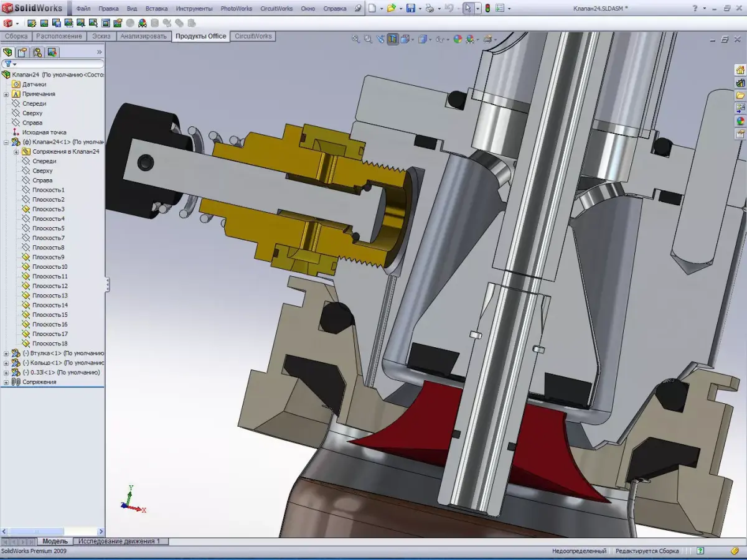The height and width of the screenshot is (560, 747).
Task: Click the New document icon
Action: pos(372,8)
